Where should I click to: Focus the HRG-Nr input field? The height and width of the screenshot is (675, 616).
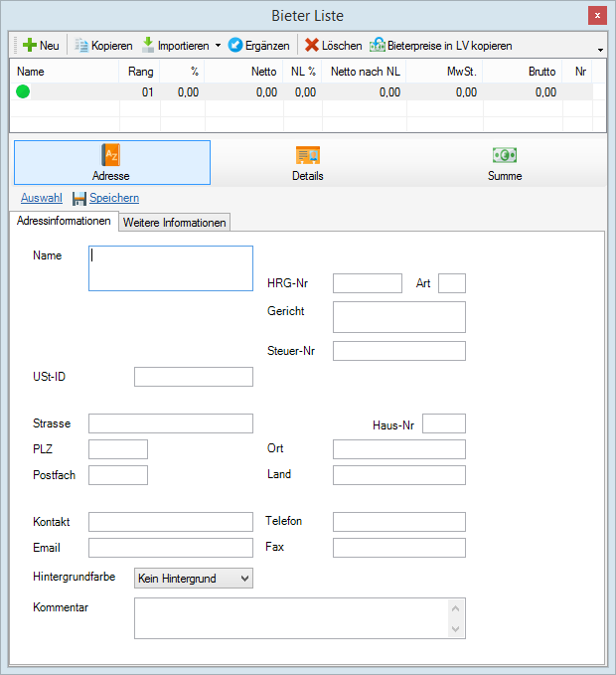tap(368, 283)
